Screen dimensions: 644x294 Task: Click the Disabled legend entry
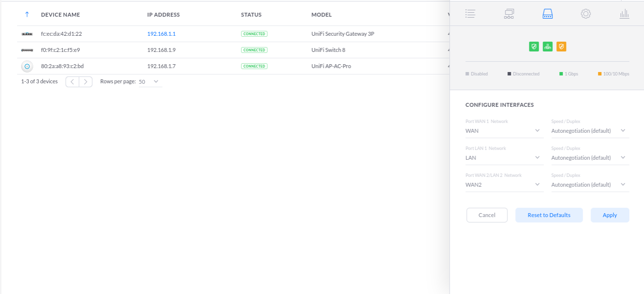pos(477,74)
